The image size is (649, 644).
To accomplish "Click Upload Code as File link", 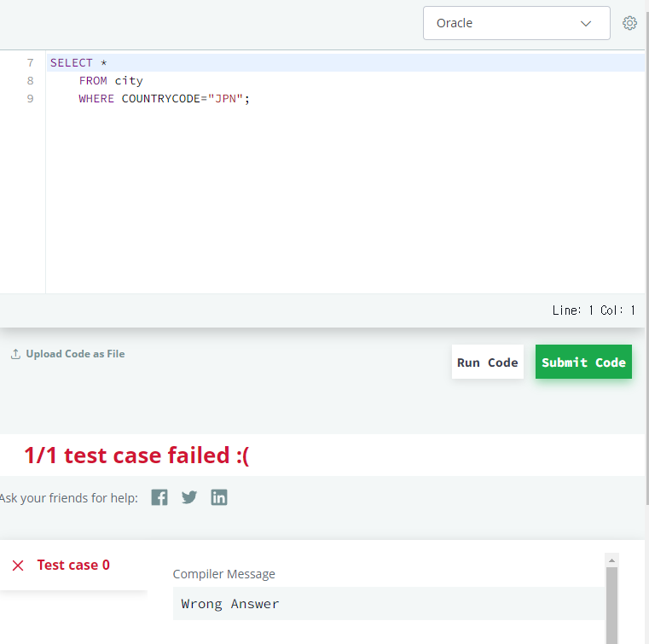I will pyautogui.click(x=75, y=354).
